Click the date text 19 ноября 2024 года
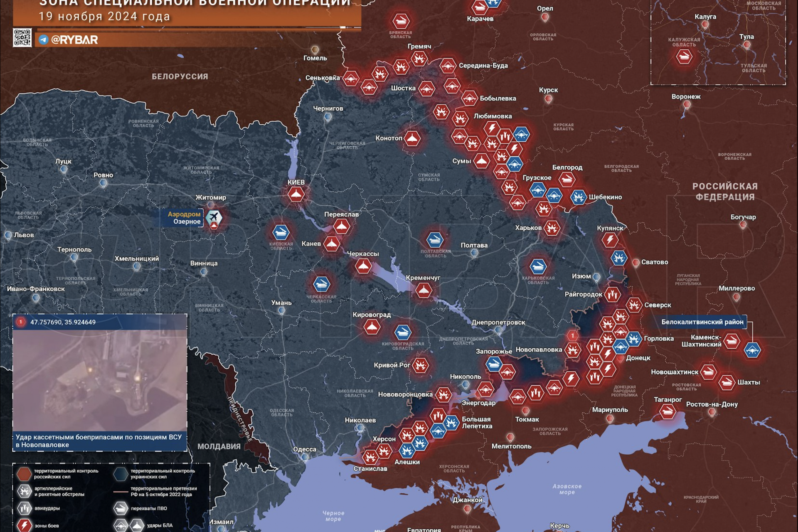This screenshot has height=532, width=798. (104, 16)
